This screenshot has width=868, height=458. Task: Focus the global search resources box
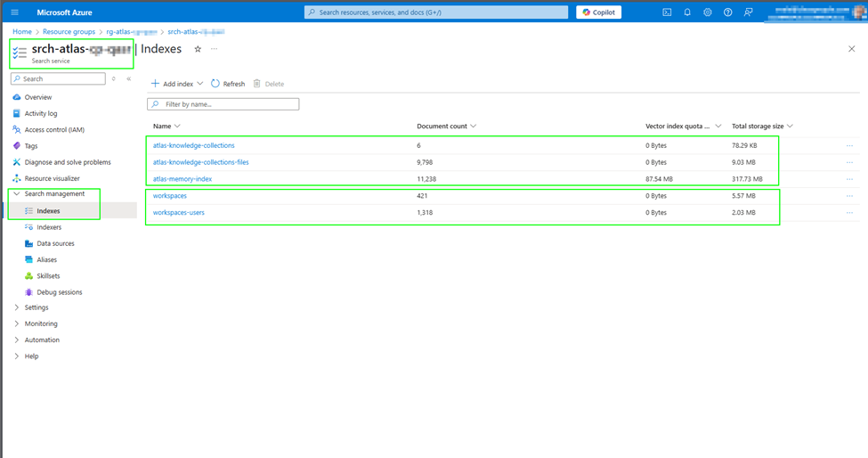436,12
